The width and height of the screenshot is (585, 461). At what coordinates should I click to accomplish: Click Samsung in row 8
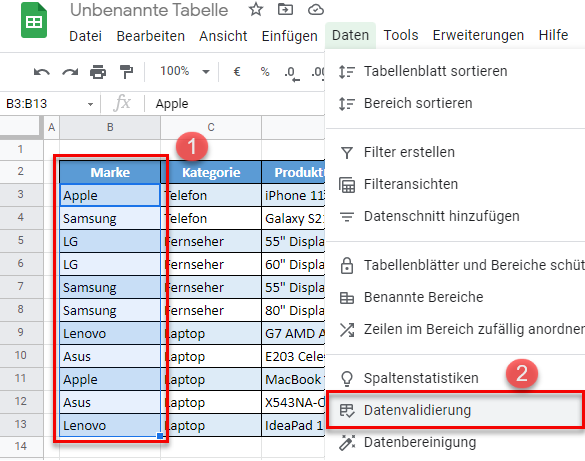click(110, 310)
